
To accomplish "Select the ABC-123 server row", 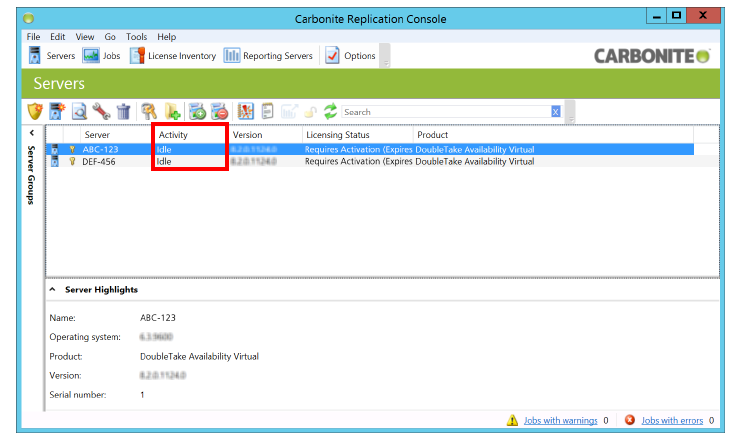I will click(370, 149).
